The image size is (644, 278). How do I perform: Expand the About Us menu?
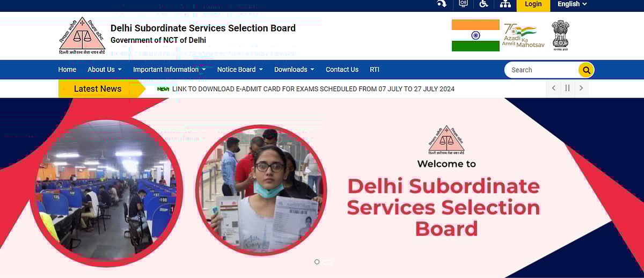[x=105, y=69]
